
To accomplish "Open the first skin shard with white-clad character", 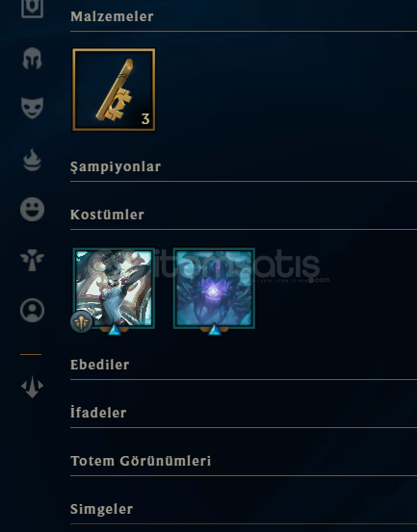I will pos(114,289).
